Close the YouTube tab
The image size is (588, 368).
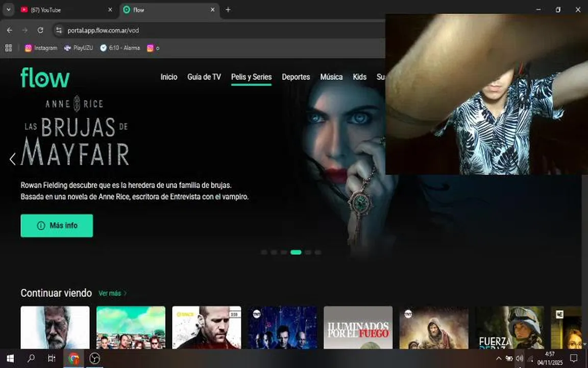point(110,10)
